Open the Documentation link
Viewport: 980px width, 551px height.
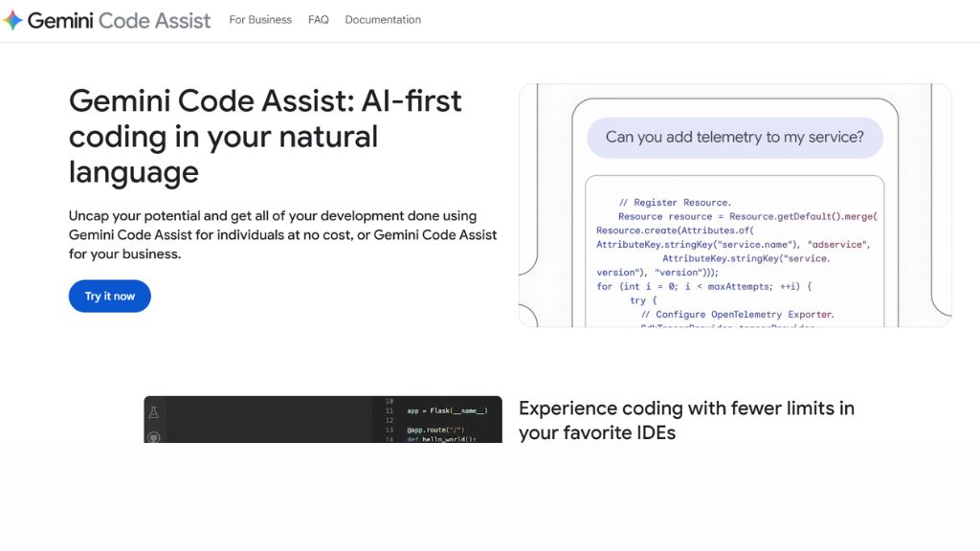point(383,20)
